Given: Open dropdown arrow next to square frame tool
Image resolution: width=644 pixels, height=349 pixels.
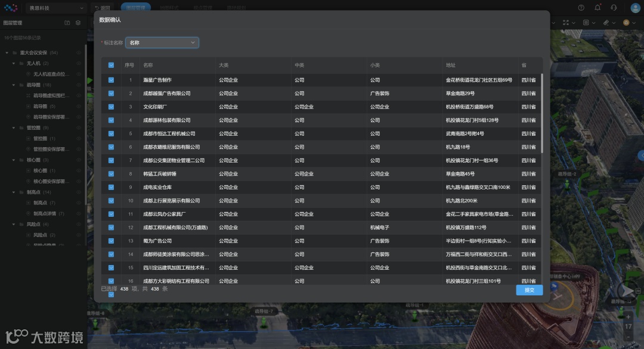Looking at the screenshot, I should 593,23.
